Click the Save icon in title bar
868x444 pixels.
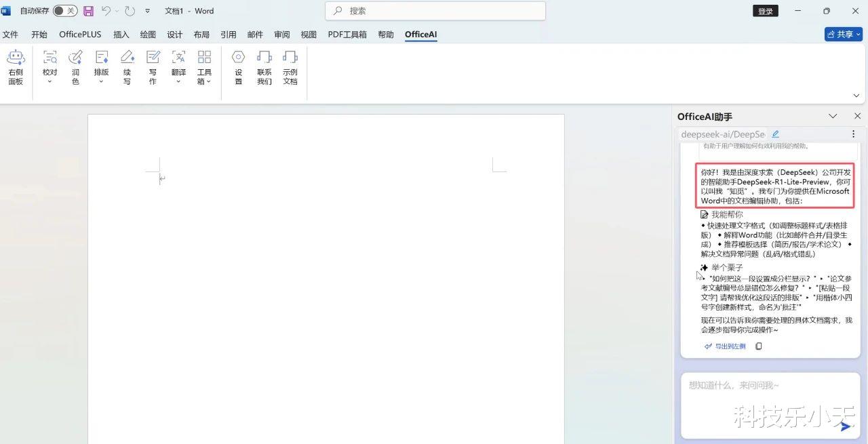(88, 11)
